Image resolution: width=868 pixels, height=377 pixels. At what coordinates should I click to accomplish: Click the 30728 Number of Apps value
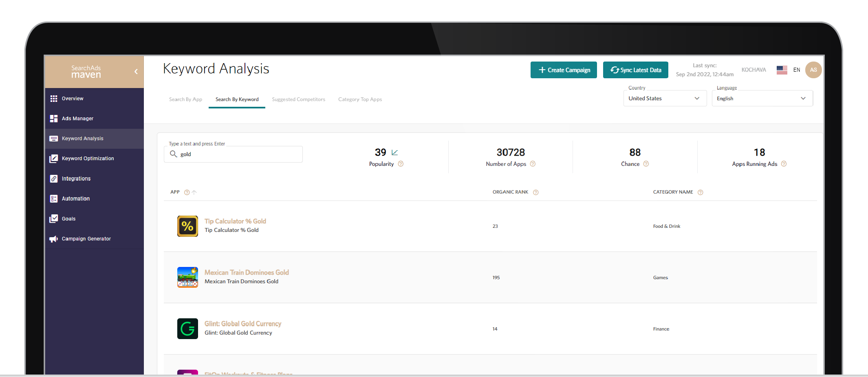click(x=511, y=152)
